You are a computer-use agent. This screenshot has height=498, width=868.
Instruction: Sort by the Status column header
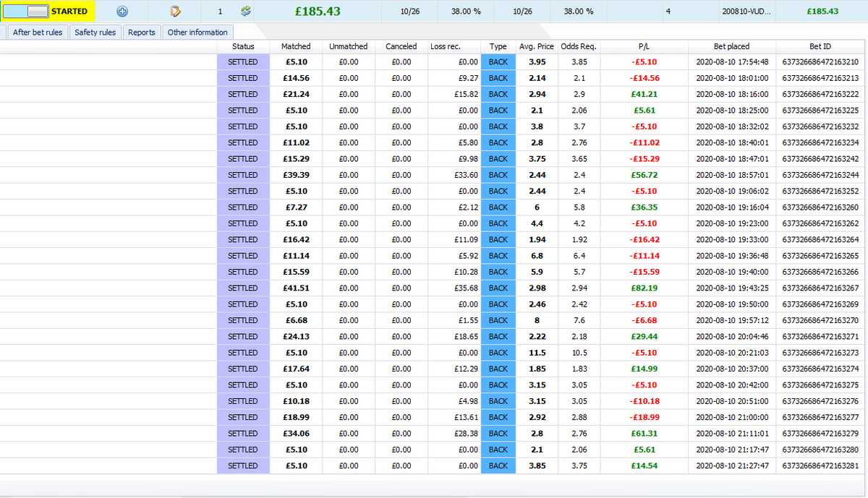click(243, 46)
